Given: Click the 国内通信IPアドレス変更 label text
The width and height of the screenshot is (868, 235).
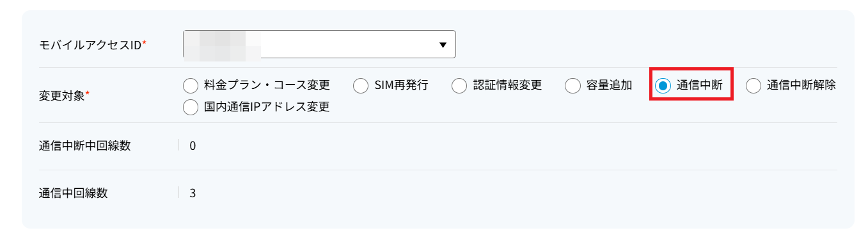Looking at the screenshot, I should point(267,107).
